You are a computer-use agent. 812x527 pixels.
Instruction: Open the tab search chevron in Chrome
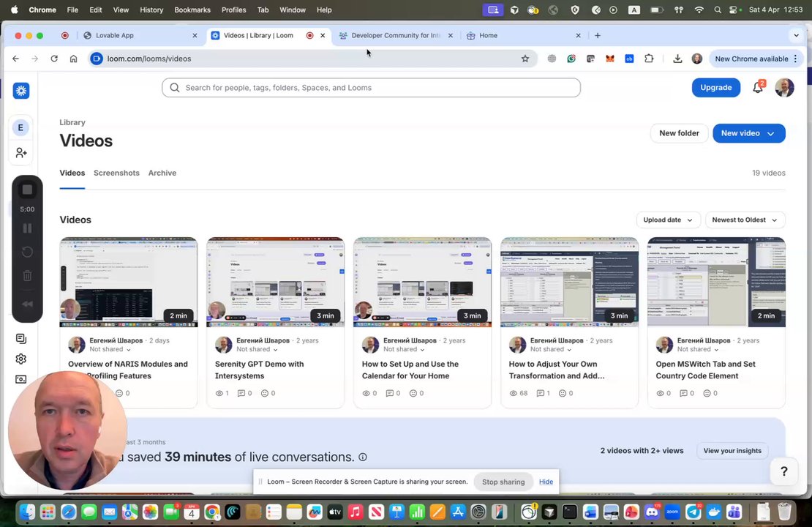tap(796, 35)
